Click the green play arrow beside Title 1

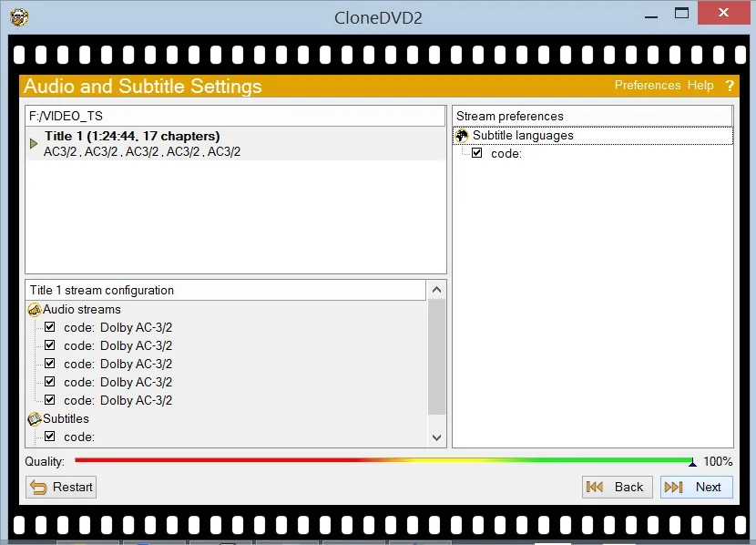click(x=33, y=142)
